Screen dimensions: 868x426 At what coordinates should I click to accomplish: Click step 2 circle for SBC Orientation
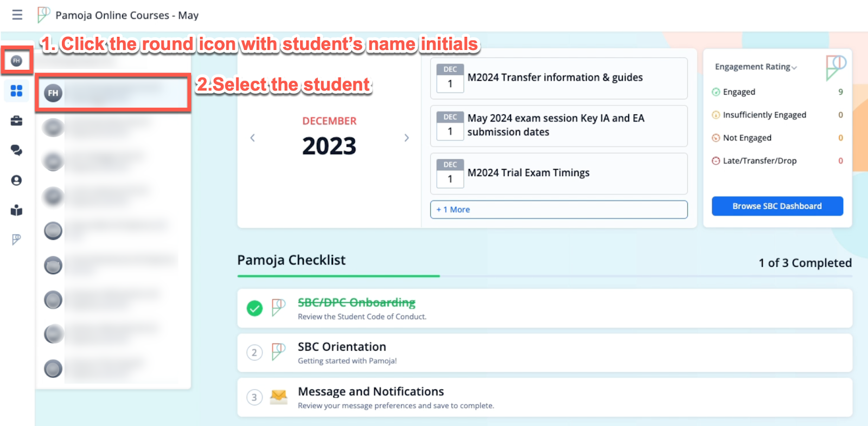(254, 353)
